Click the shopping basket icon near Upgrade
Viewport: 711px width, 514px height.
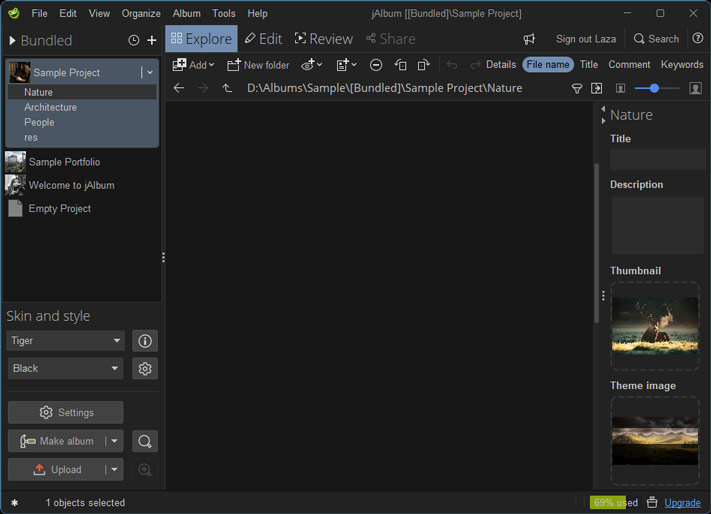point(652,502)
